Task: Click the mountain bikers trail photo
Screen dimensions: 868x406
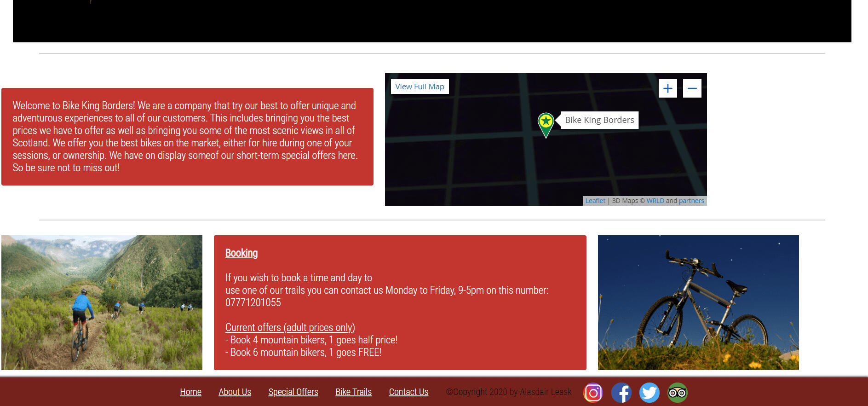Action: coord(102,302)
